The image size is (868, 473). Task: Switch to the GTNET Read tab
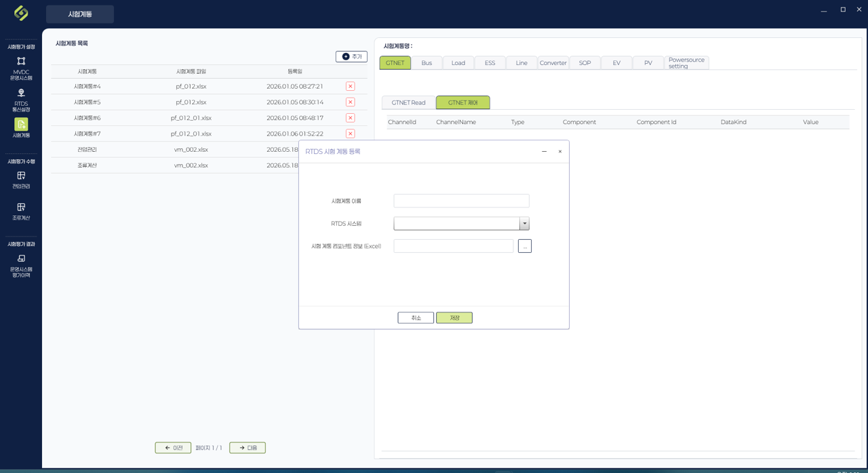pyautogui.click(x=408, y=102)
